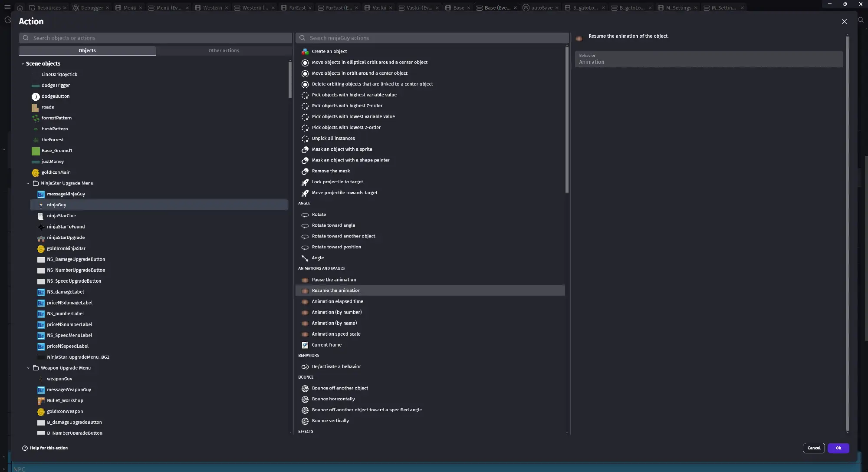Click the Base_Ground1 green tile icon
868x472 pixels.
pos(36,151)
